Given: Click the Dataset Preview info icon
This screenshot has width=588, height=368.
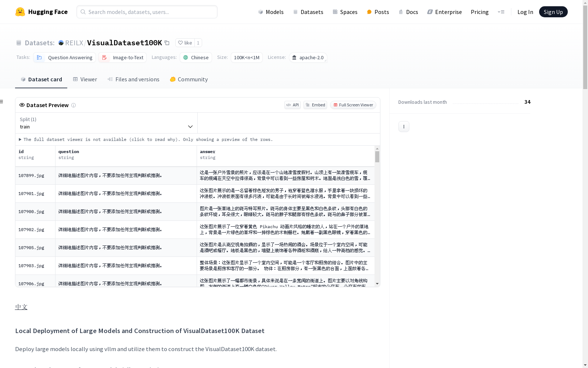Looking at the screenshot, I should pos(73,105).
